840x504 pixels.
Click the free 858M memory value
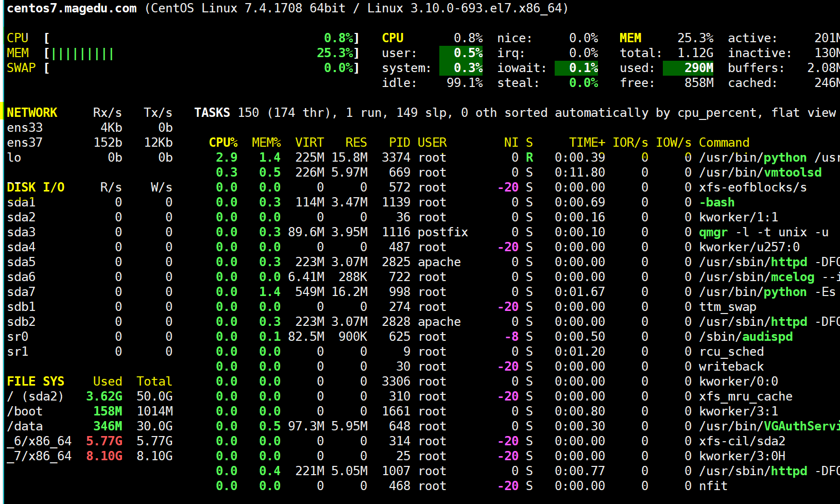699,83
